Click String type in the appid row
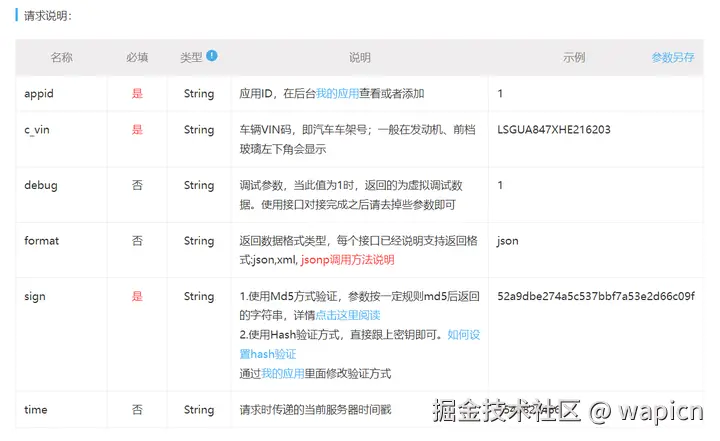Image resolution: width=720 pixels, height=441 pixels. (x=199, y=94)
